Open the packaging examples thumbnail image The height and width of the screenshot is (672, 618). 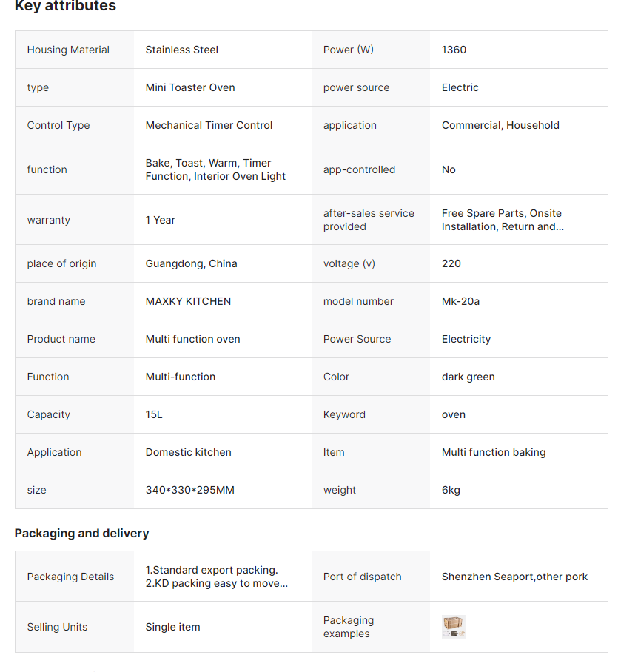click(x=453, y=627)
